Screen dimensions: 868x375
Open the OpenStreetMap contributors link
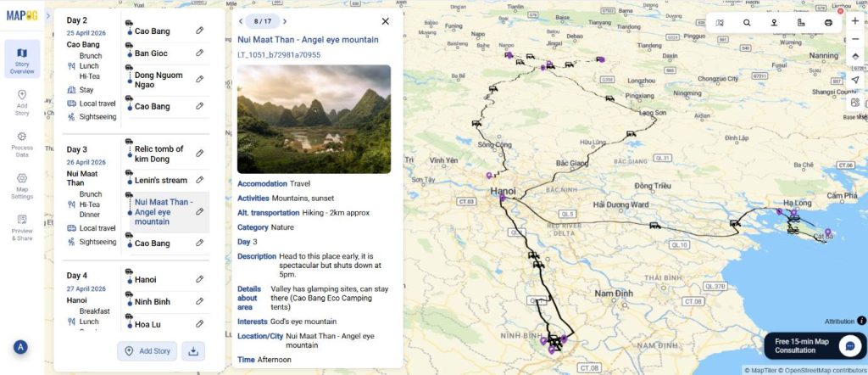point(822,370)
